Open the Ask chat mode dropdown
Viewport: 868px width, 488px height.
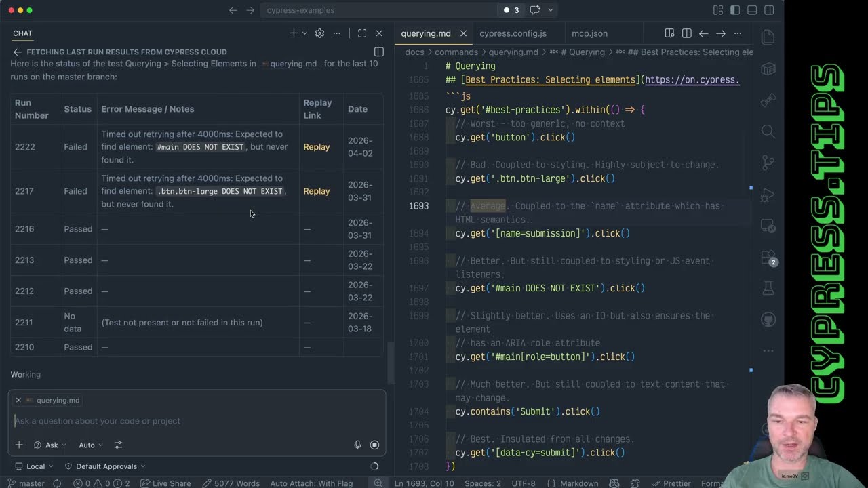(x=50, y=445)
